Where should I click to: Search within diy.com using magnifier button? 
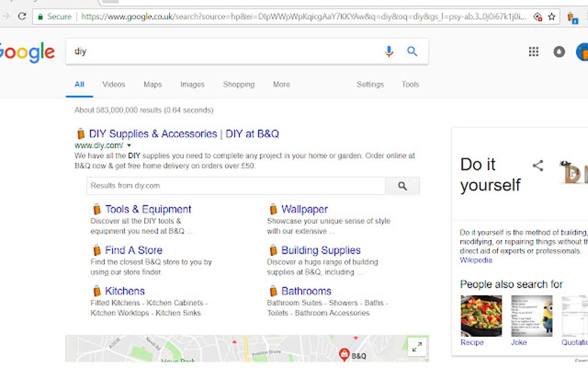(402, 186)
